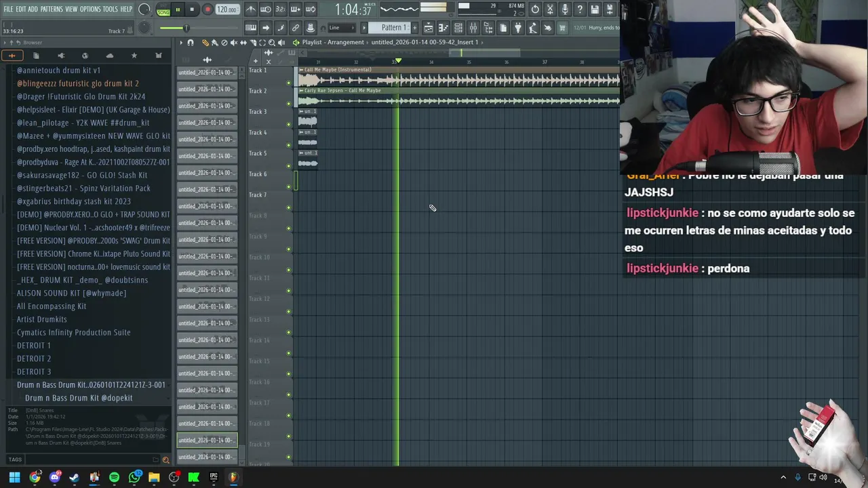Select the mute tool in playlist

[x=234, y=43]
